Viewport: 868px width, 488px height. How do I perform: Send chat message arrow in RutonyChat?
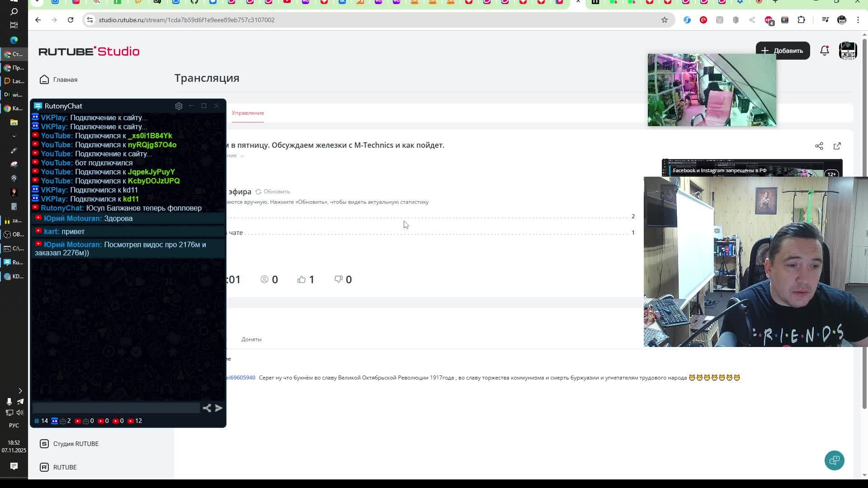coord(219,408)
